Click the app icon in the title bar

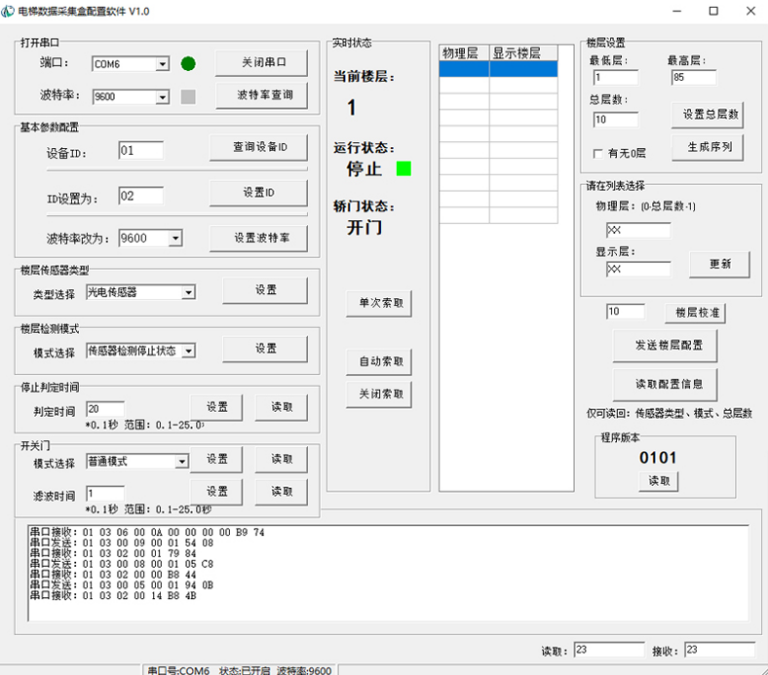pyautogui.click(x=8, y=11)
